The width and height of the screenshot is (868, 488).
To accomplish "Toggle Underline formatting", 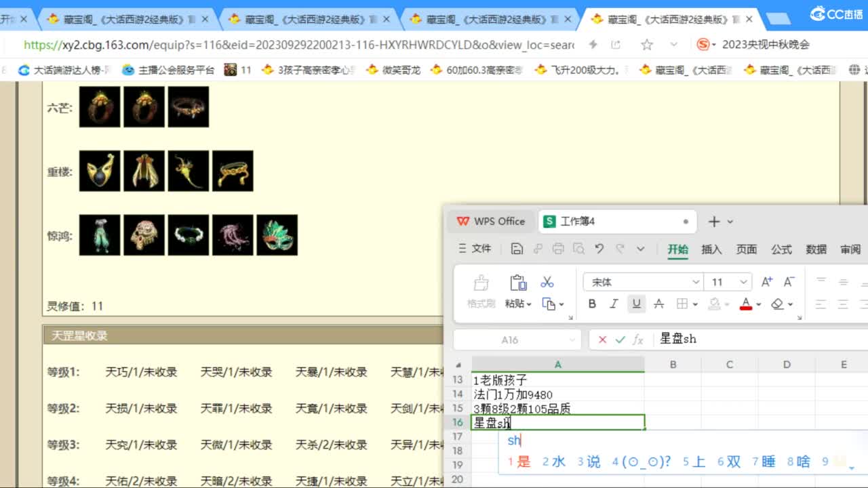I will tap(636, 304).
